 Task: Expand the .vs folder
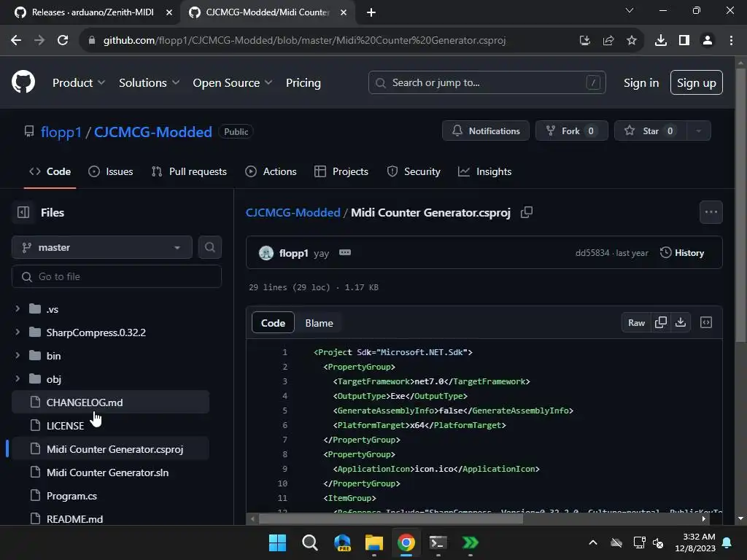pyautogui.click(x=18, y=308)
